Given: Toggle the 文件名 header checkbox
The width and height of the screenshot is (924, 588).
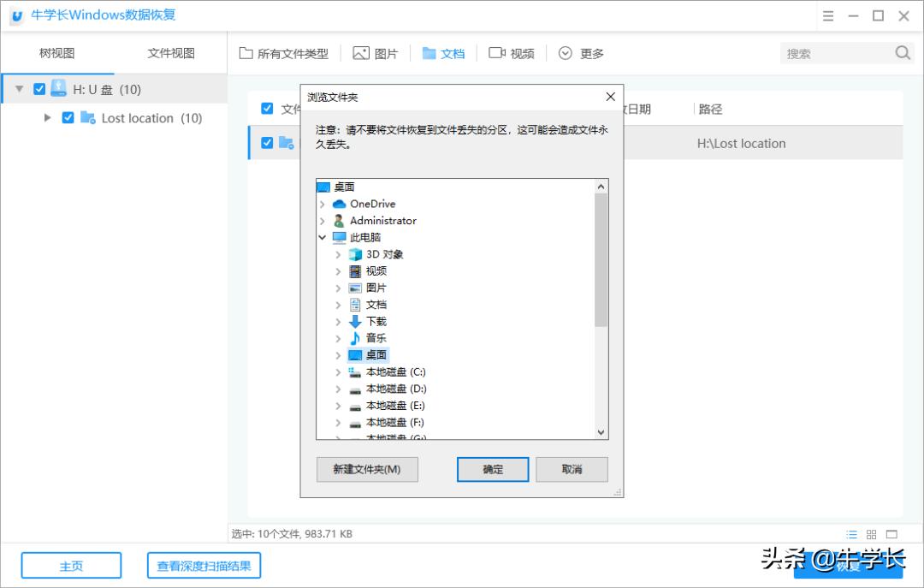Looking at the screenshot, I should coord(265,109).
